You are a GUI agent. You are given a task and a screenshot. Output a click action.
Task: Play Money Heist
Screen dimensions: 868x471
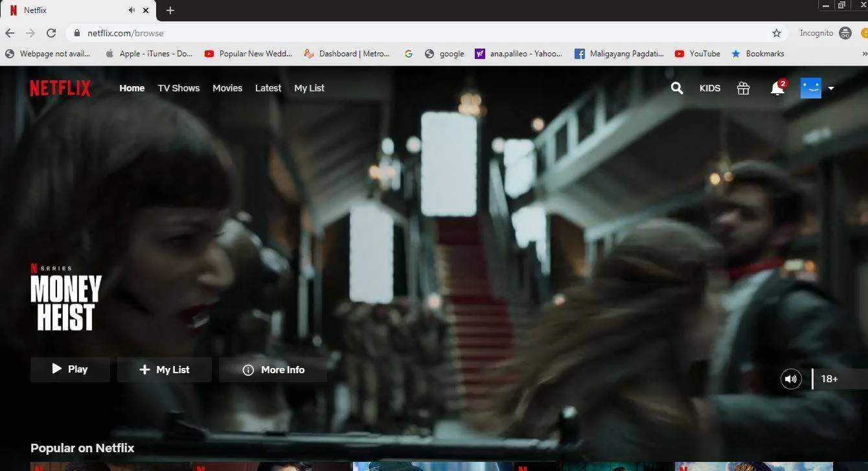(x=70, y=369)
